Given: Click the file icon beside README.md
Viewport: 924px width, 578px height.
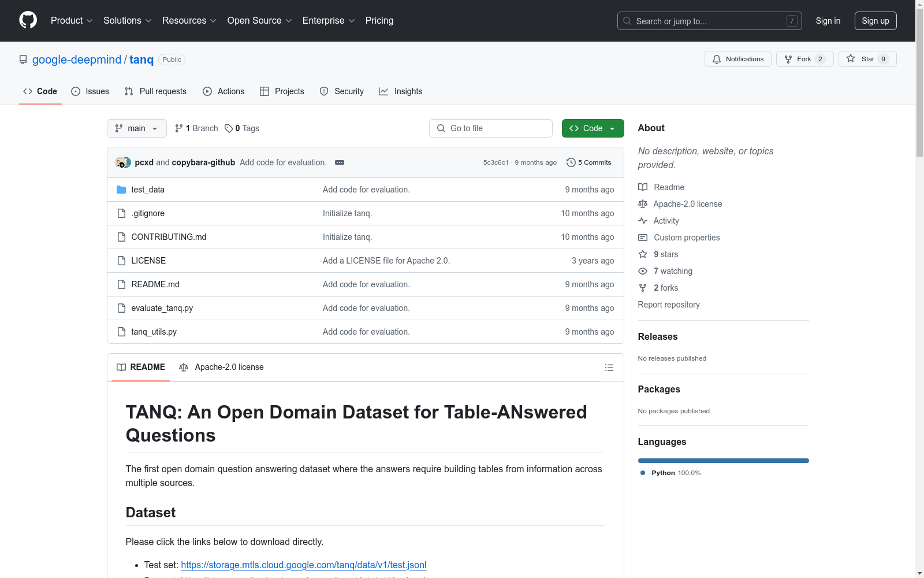Looking at the screenshot, I should pos(121,284).
